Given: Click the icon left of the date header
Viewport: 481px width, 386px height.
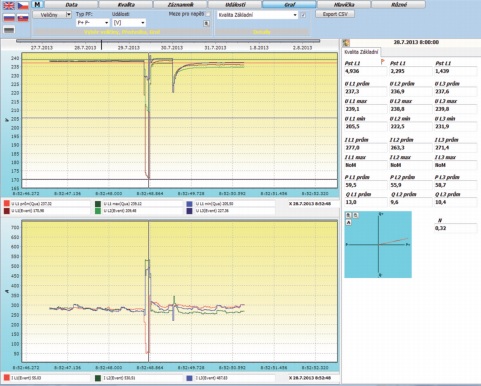Looking at the screenshot, I should coord(346,43).
